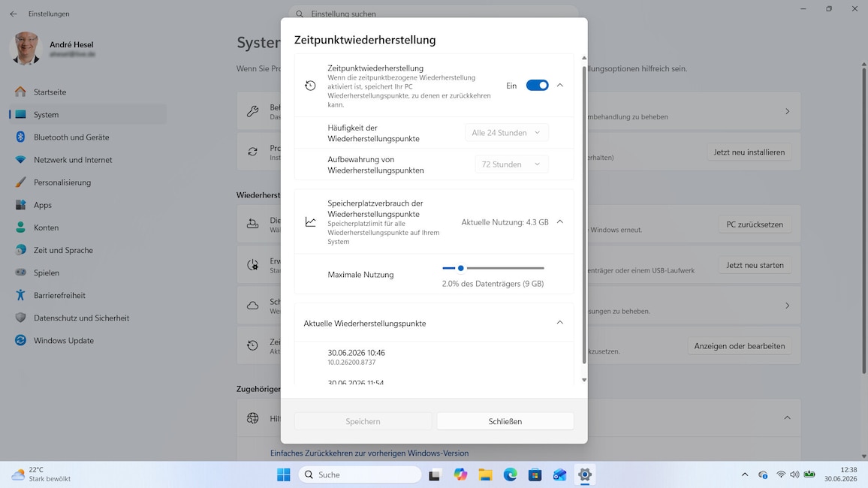Open Copilot from the taskbar
868x488 pixels.
(460, 474)
